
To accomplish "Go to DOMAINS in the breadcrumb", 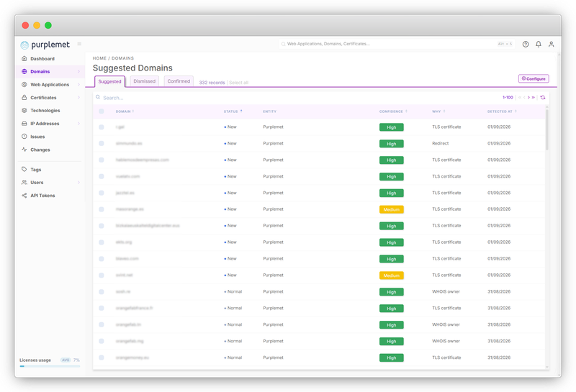I will coord(122,58).
